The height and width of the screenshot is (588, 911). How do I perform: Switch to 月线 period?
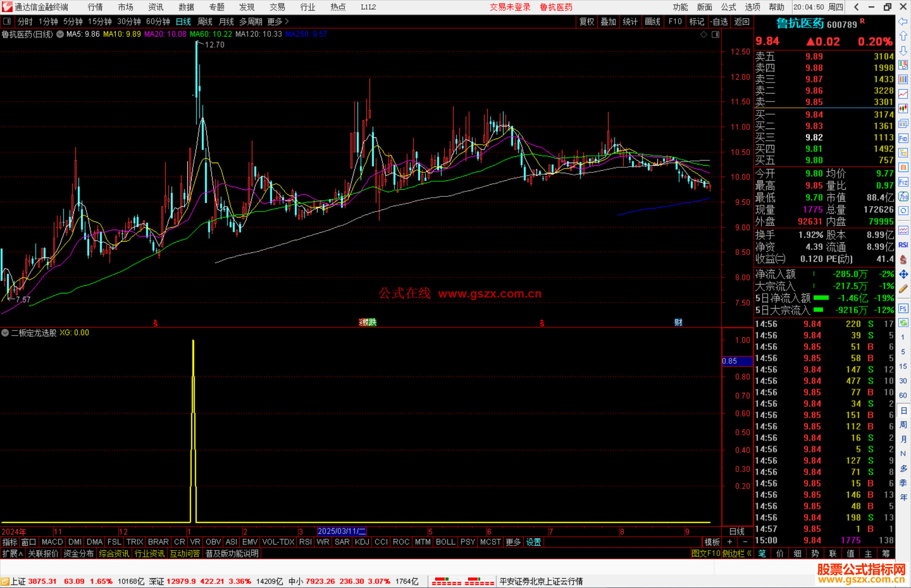pos(226,21)
